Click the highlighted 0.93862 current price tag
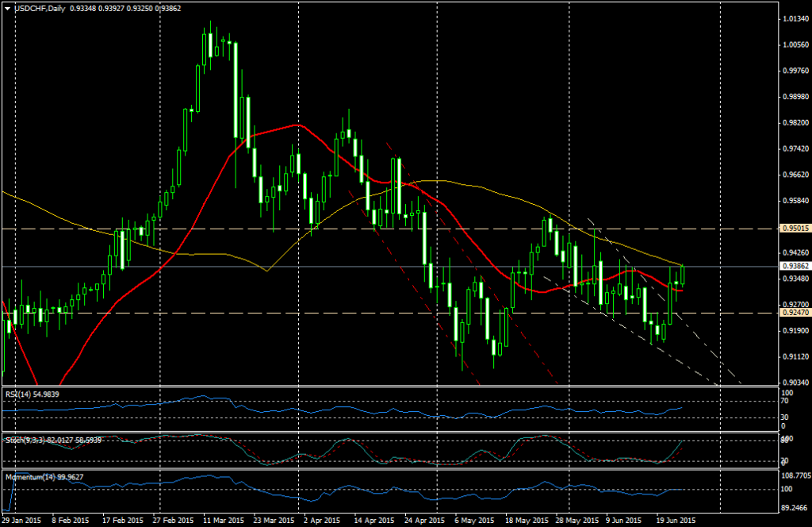Screen dimensions: 812x527 tap(793, 267)
